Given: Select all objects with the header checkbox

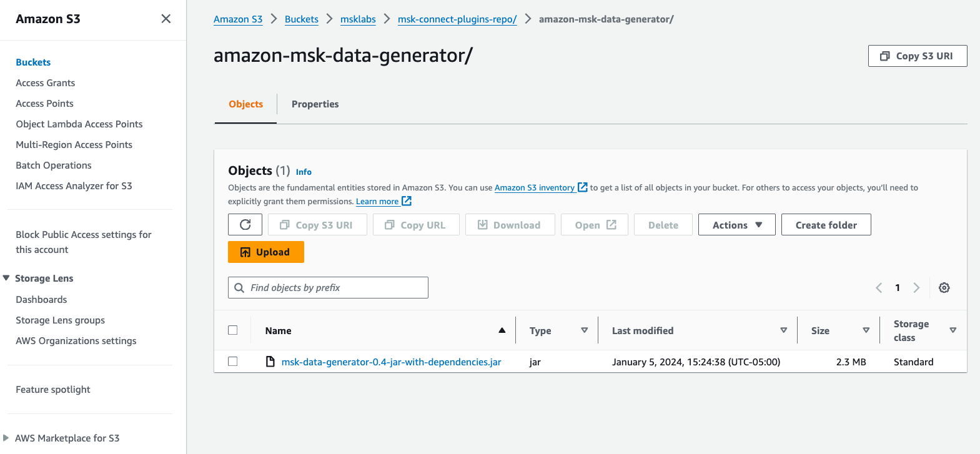Looking at the screenshot, I should tap(233, 330).
